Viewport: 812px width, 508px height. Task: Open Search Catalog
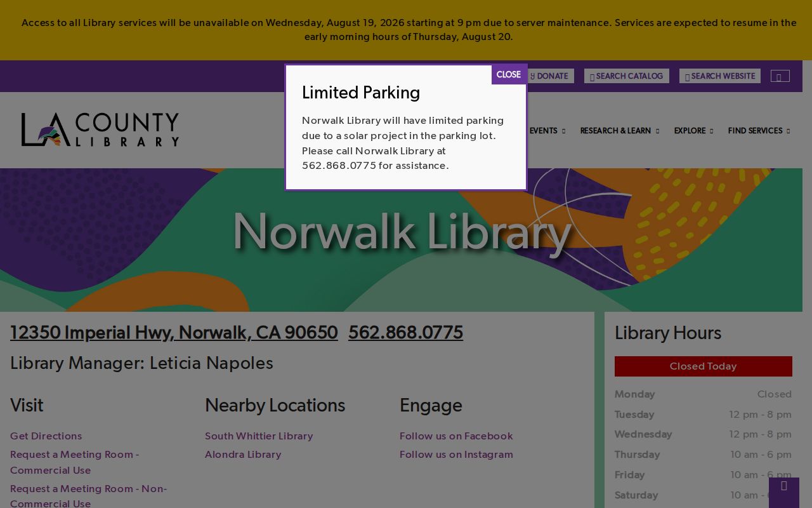tap(627, 76)
